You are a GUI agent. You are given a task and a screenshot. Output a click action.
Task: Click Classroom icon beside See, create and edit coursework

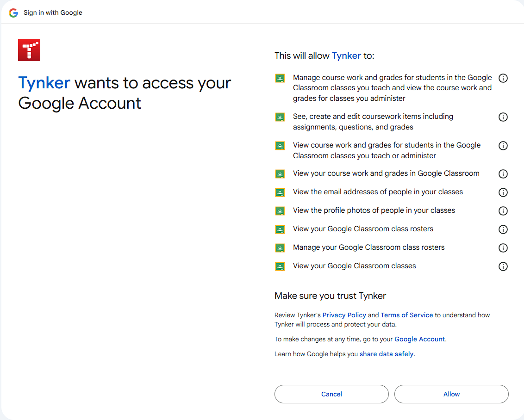tap(280, 117)
